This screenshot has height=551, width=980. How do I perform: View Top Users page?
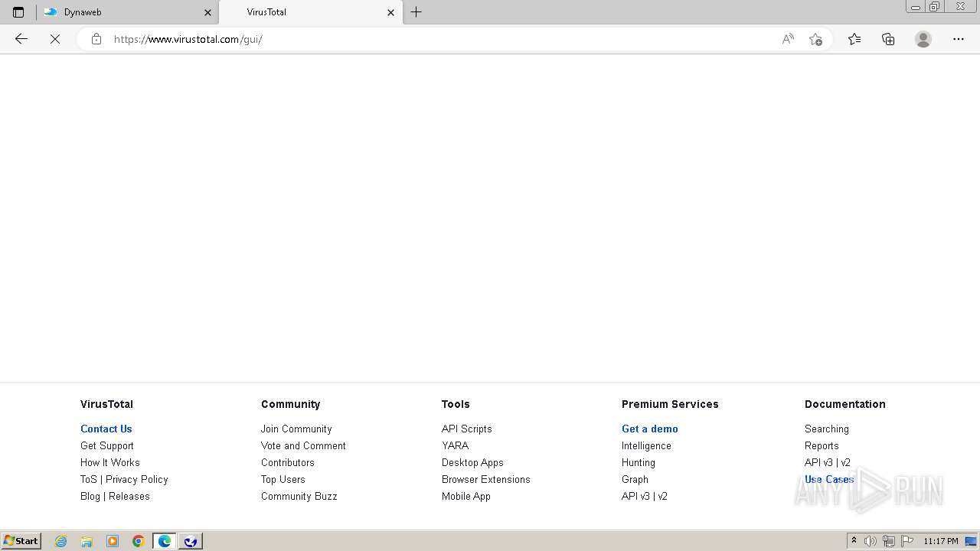pos(283,479)
